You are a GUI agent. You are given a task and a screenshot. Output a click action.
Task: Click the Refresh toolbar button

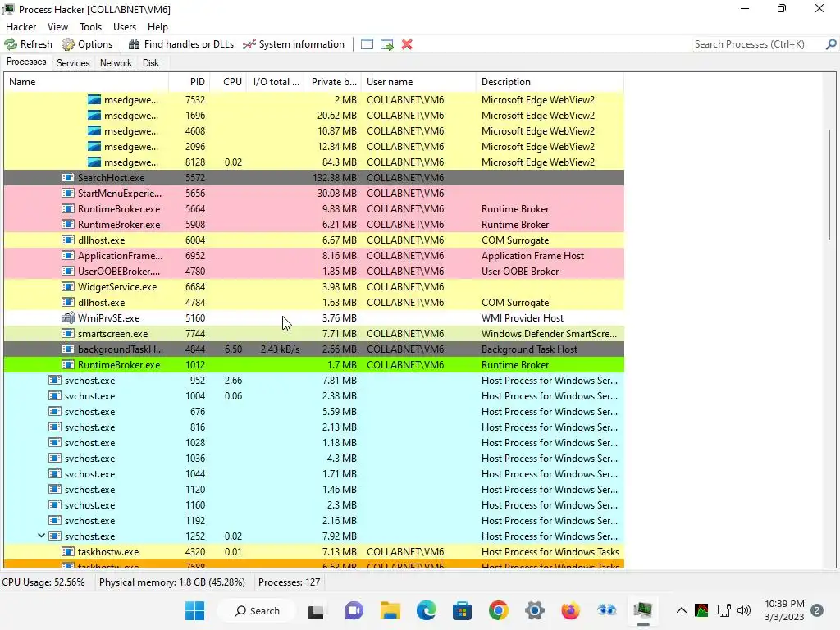coord(29,44)
